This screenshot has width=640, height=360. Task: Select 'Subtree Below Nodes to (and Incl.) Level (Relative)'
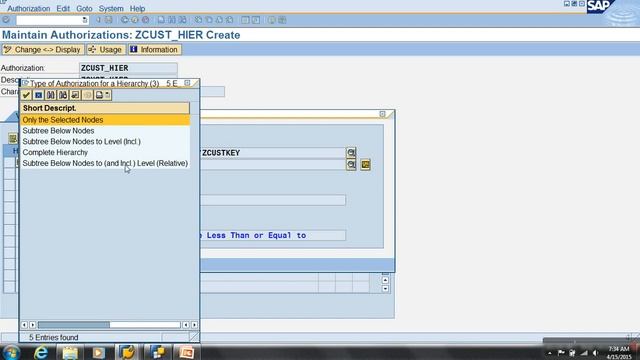tap(105, 163)
